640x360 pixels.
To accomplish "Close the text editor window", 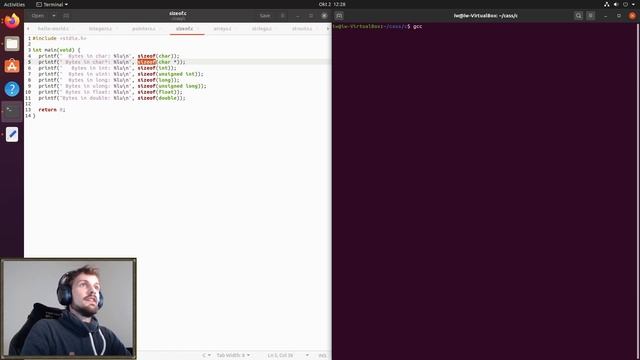I will tap(324, 16).
